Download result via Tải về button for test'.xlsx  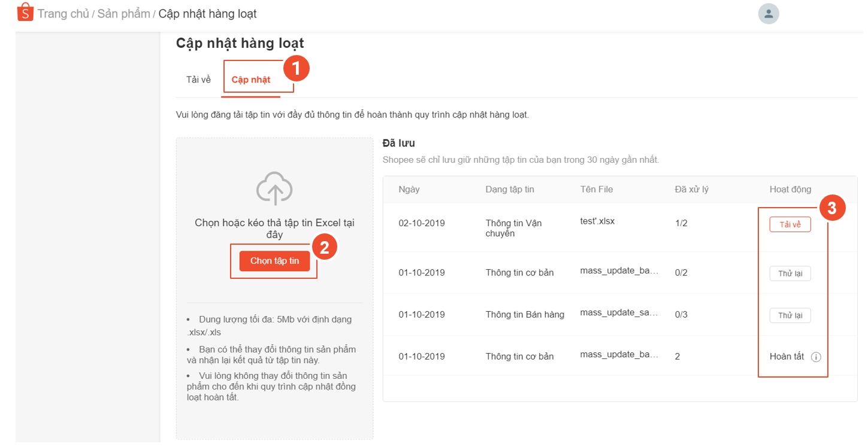pos(790,224)
